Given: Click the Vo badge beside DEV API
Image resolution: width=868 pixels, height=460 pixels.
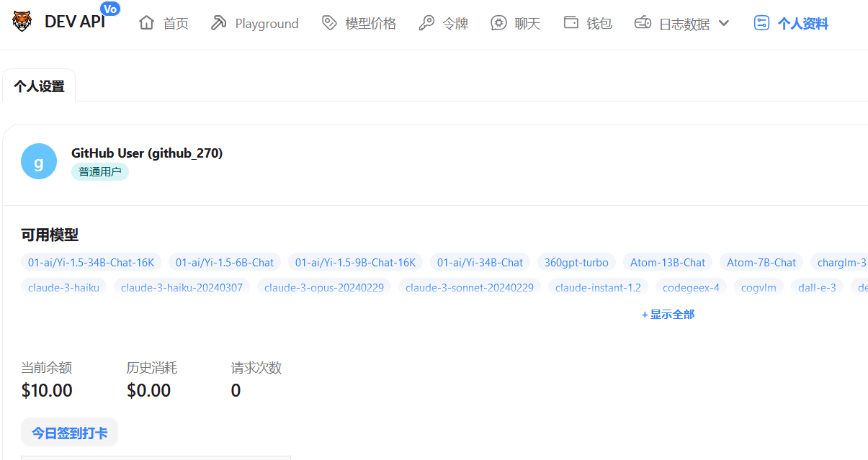Looking at the screenshot, I should (x=110, y=9).
